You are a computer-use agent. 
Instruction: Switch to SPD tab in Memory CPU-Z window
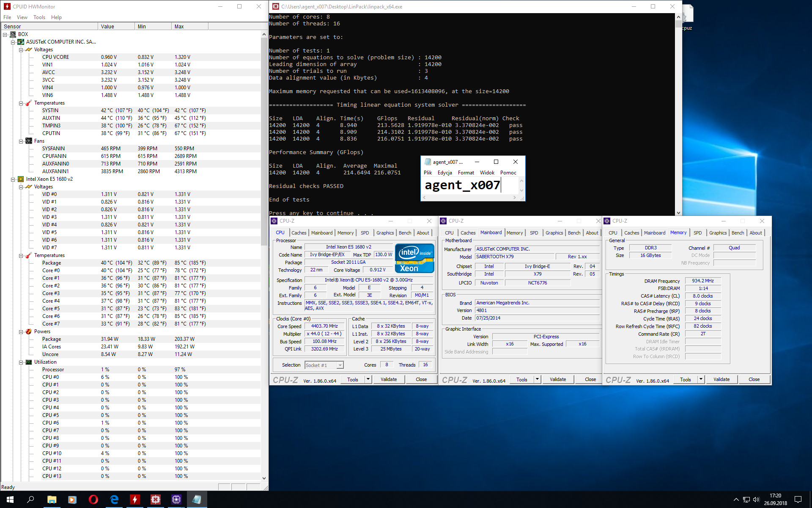(x=697, y=233)
